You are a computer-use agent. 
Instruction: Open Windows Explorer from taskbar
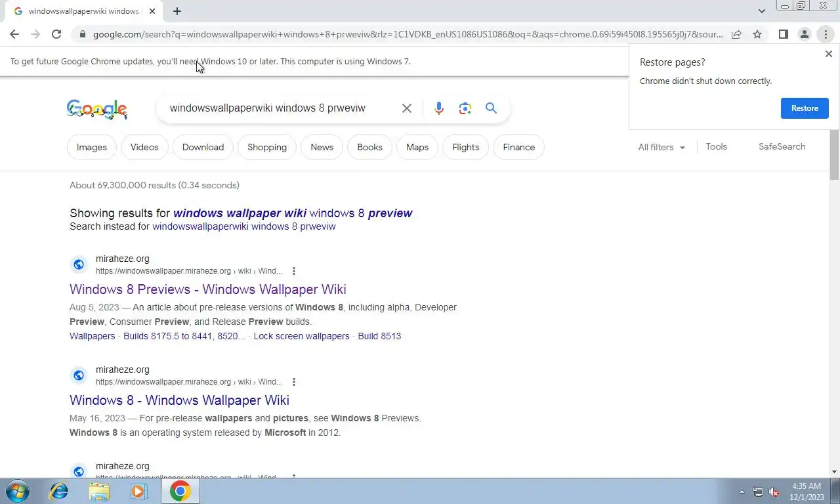click(x=99, y=491)
